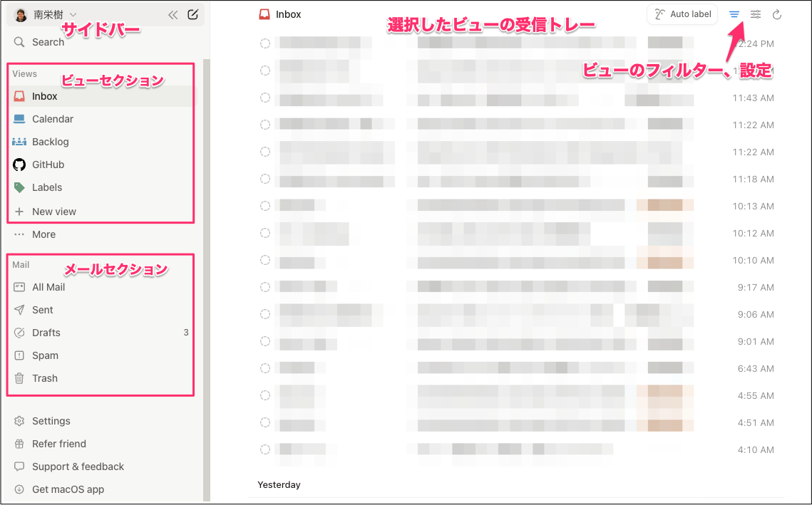Click the Search field in the sidebar
The height and width of the screenshot is (505, 812).
click(48, 42)
